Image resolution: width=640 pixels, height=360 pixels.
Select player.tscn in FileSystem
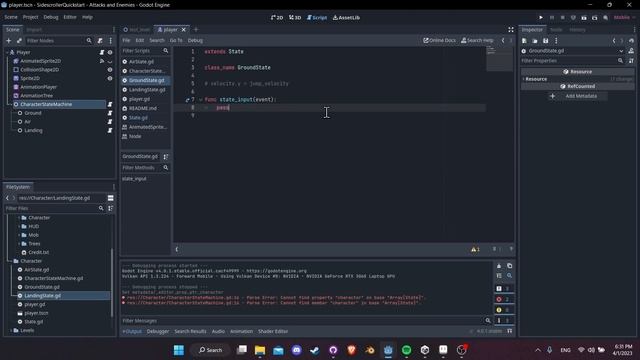coord(36,313)
